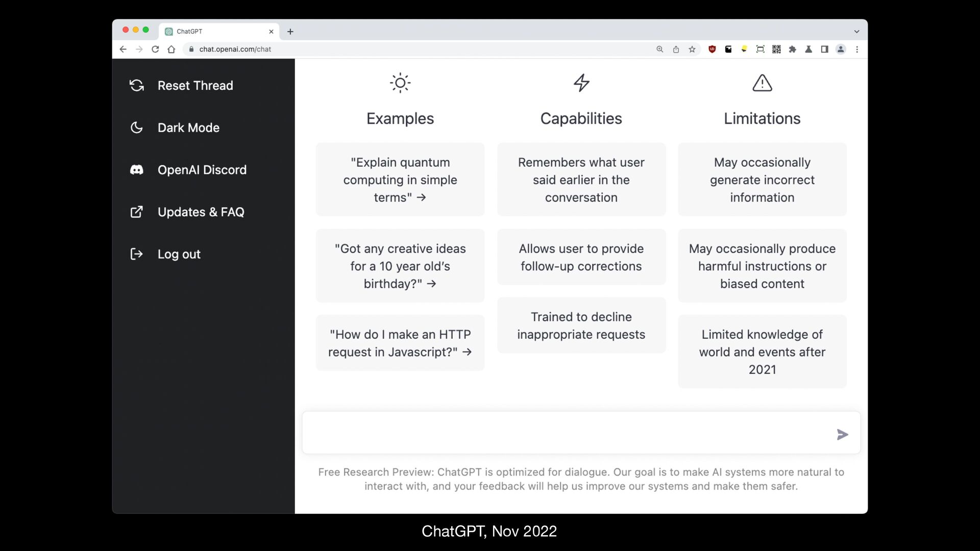The image size is (980, 551).
Task: Share this page via the share icon
Action: (x=676, y=49)
